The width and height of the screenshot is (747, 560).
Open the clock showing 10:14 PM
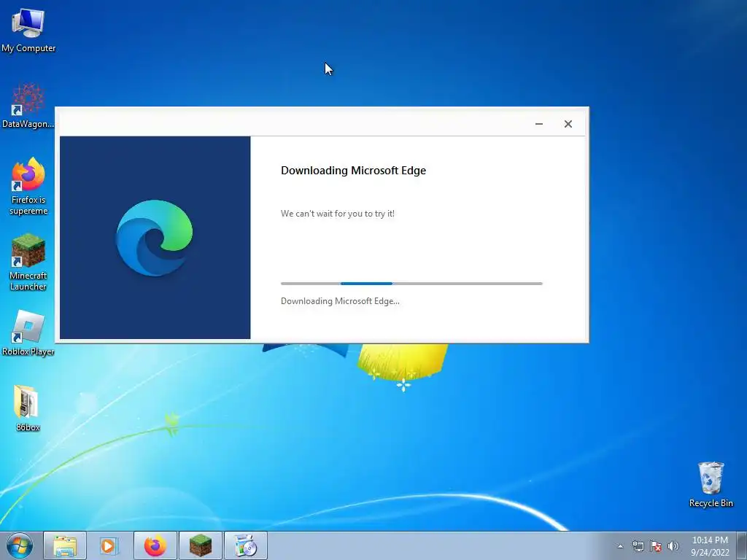click(x=710, y=545)
